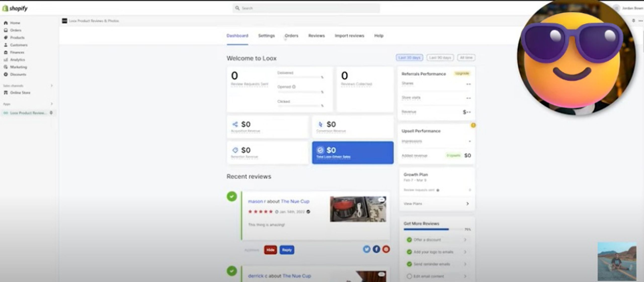Share mason's review on Twitter

(367, 249)
